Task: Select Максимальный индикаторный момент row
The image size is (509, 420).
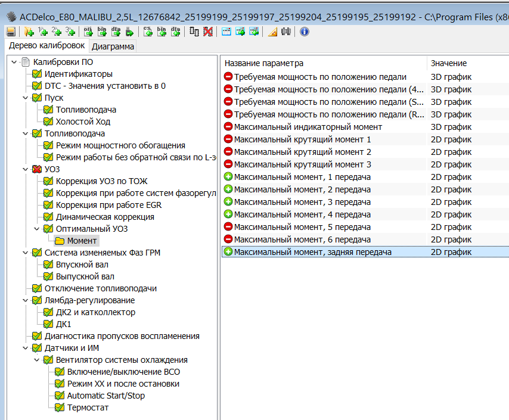Action: pos(308,126)
